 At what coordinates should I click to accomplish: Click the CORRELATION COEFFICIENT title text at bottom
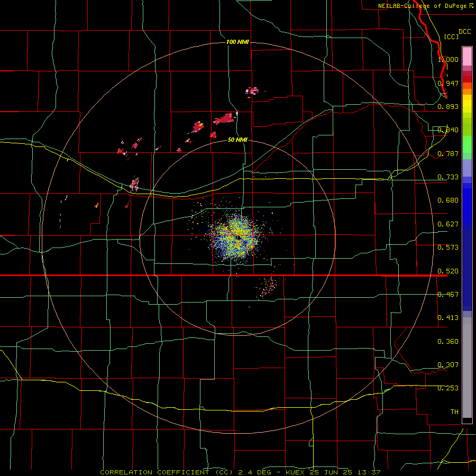154,472
